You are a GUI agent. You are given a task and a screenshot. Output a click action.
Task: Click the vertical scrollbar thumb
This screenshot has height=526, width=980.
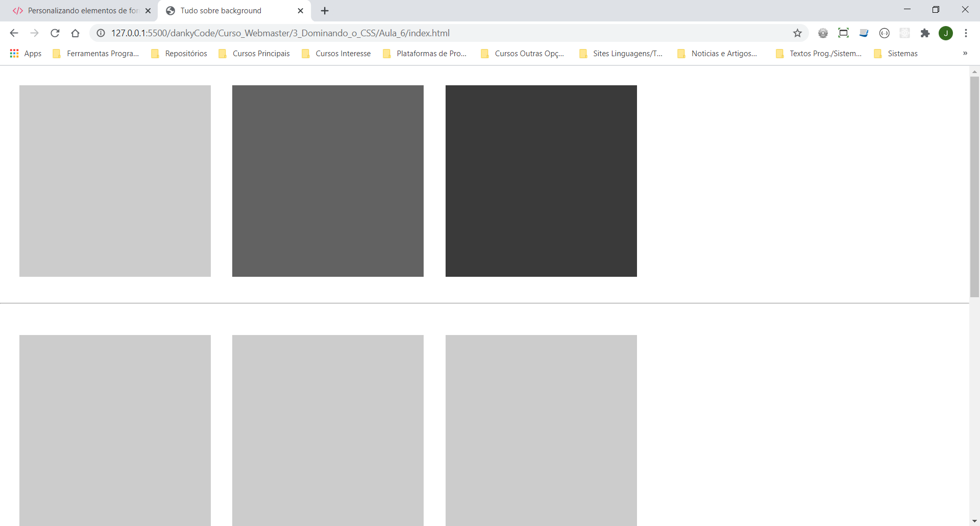pyautogui.click(x=974, y=186)
